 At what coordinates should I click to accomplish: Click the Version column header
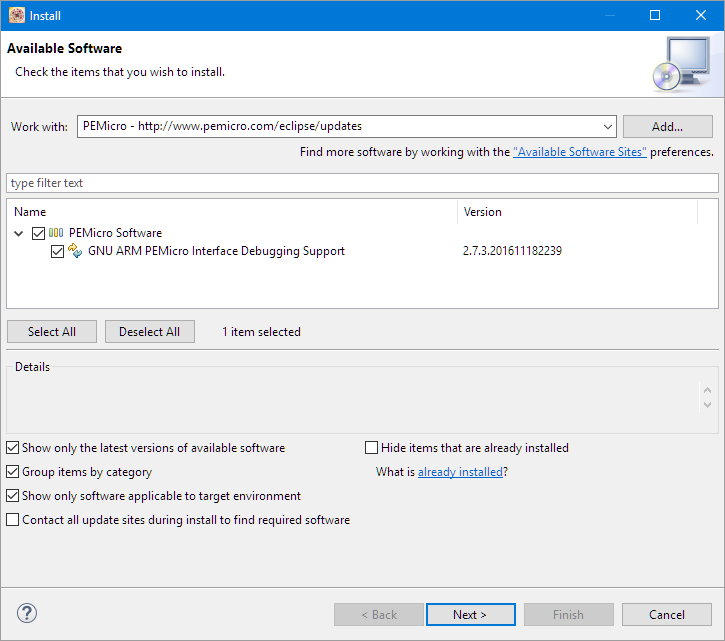pyautogui.click(x=483, y=212)
